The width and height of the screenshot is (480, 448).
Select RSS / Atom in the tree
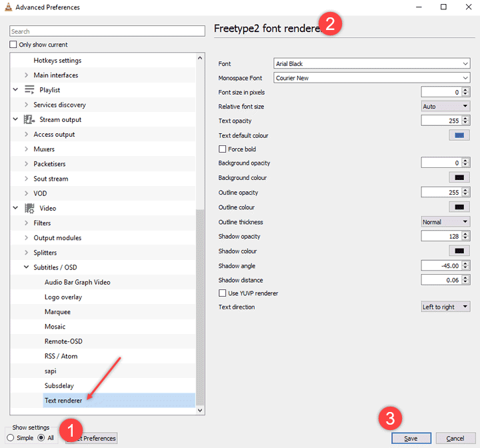[x=61, y=356]
